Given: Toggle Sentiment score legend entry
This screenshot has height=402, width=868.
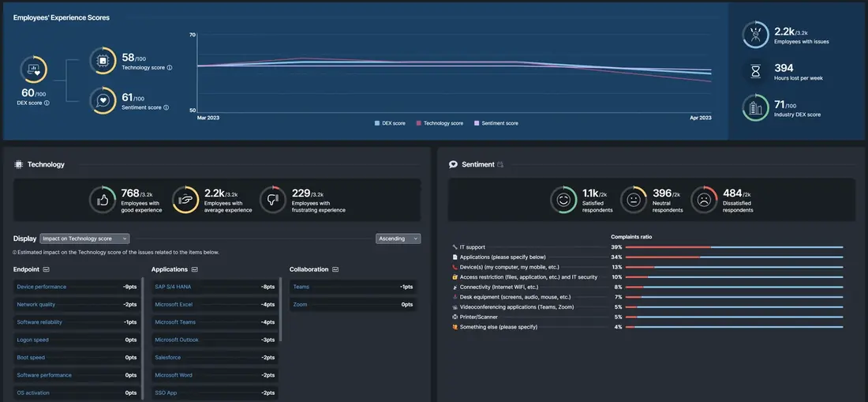Looking at the screenshot, I should point(496,123).
